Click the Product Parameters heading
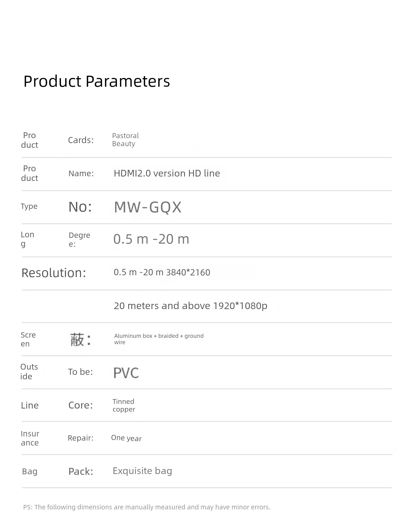Screen dimensions: 414x532 click(x=97, y=81)
